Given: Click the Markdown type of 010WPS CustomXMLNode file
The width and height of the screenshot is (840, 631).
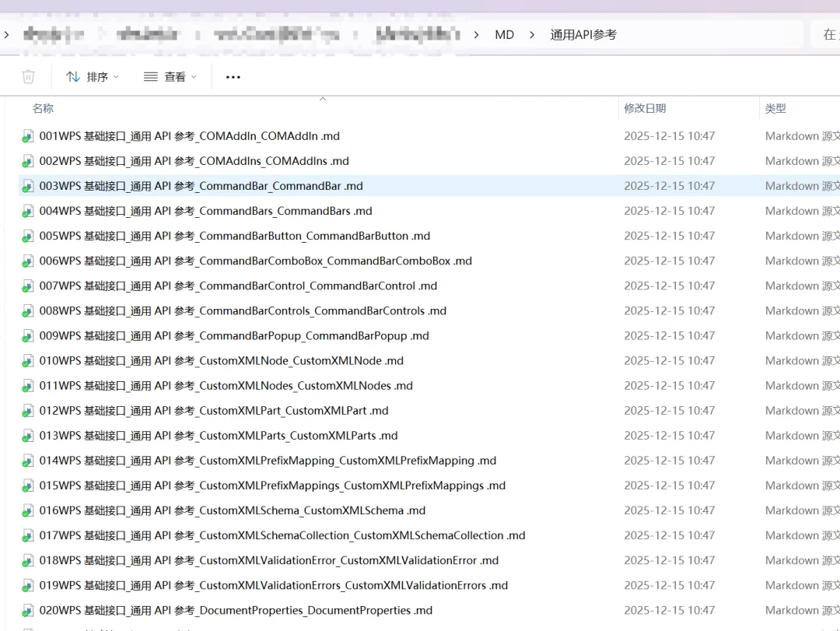Looking at the screenshot, I should [x=802, y=361].
